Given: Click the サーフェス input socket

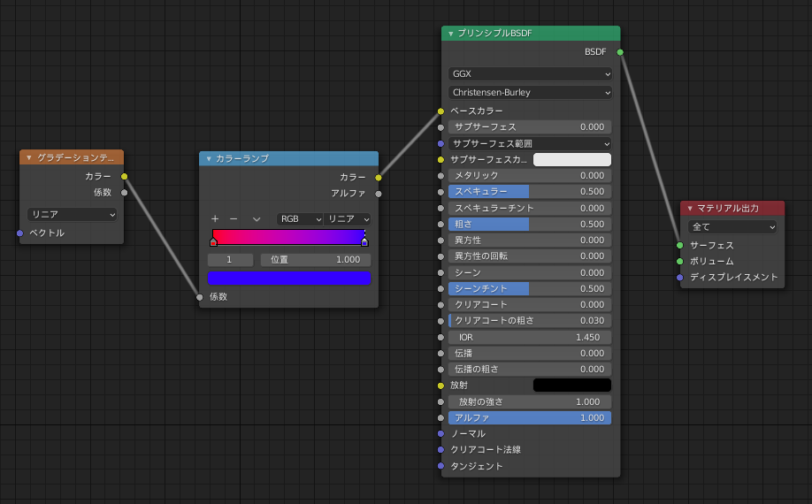Looking at the screenshot, I should point(680,245).
